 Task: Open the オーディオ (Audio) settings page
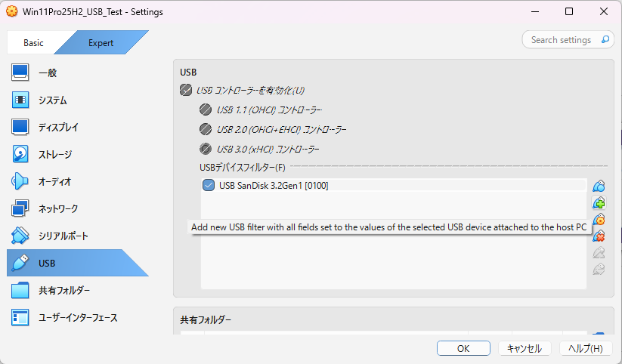point(54,181)
